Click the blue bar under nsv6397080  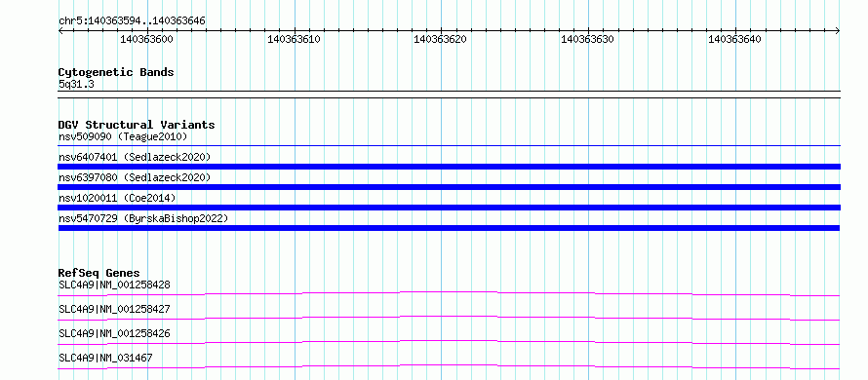(x=449, y=187)
